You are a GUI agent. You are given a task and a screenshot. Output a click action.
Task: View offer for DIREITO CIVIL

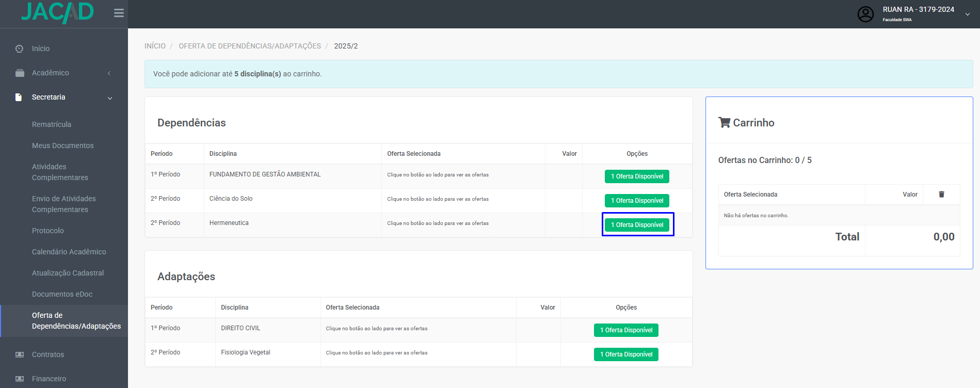point(626,330)
